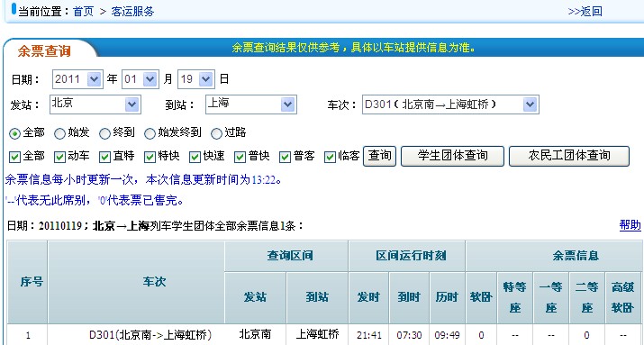Click the 发站 column header in table
Viewport: 644px width, 345px height.
pyautogui.click(x=255, y=297)
